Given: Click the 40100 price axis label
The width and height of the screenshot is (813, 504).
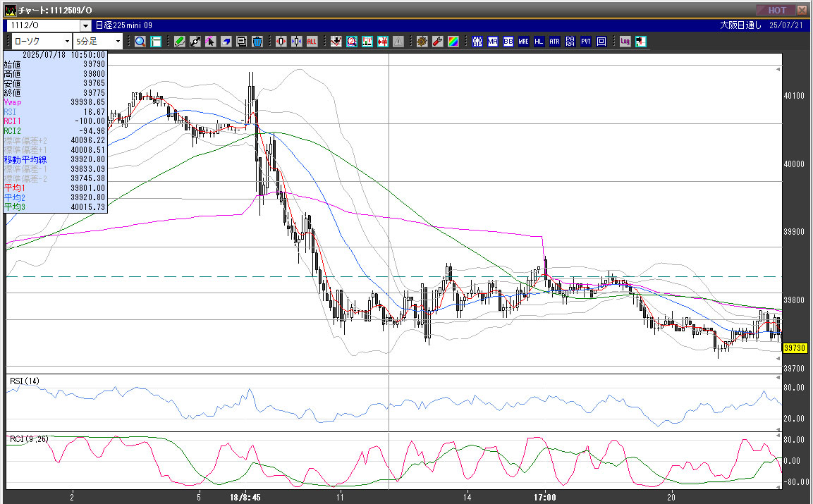Looking at the screenshot, I should 794,96.
